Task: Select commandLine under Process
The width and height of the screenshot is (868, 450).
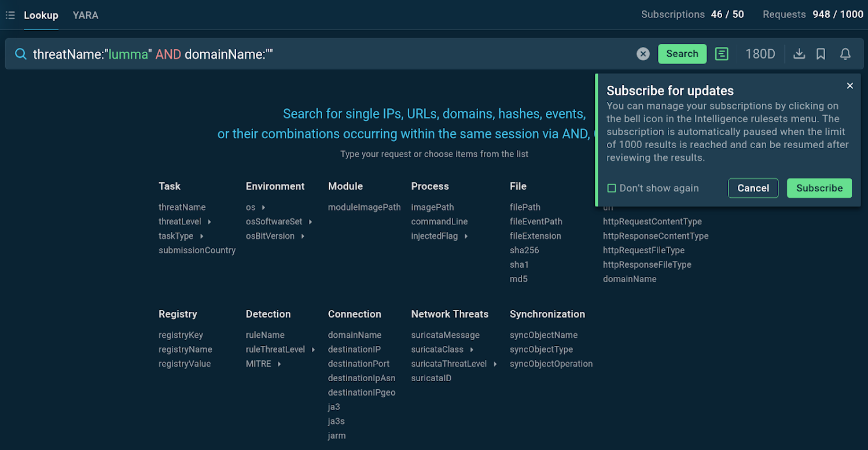Action: (439, 222)
